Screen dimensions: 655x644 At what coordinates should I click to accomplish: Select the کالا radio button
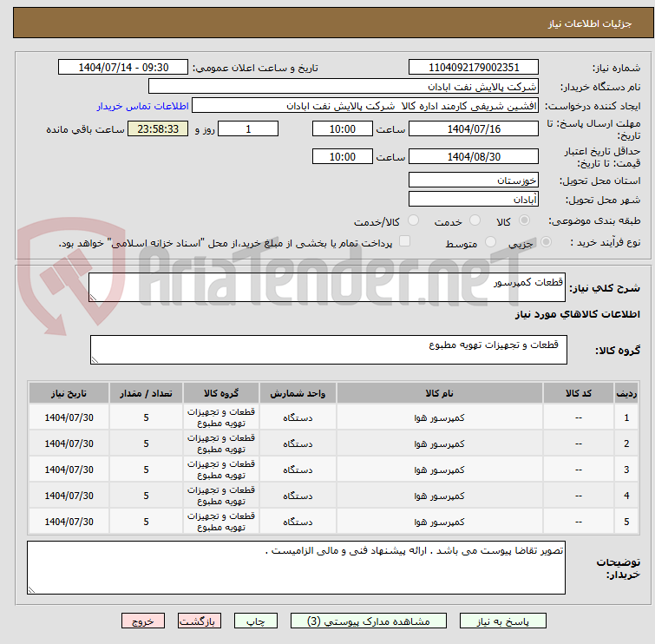(x=524, y=220)
